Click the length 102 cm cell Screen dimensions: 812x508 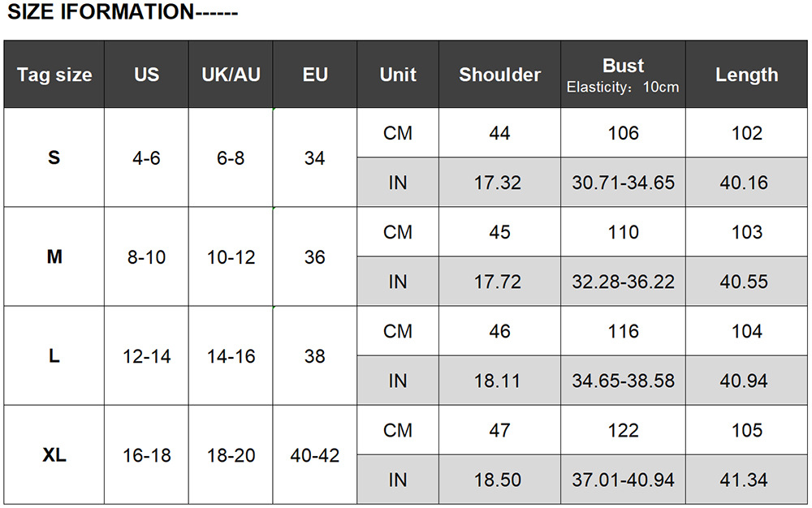coord(746,133)
